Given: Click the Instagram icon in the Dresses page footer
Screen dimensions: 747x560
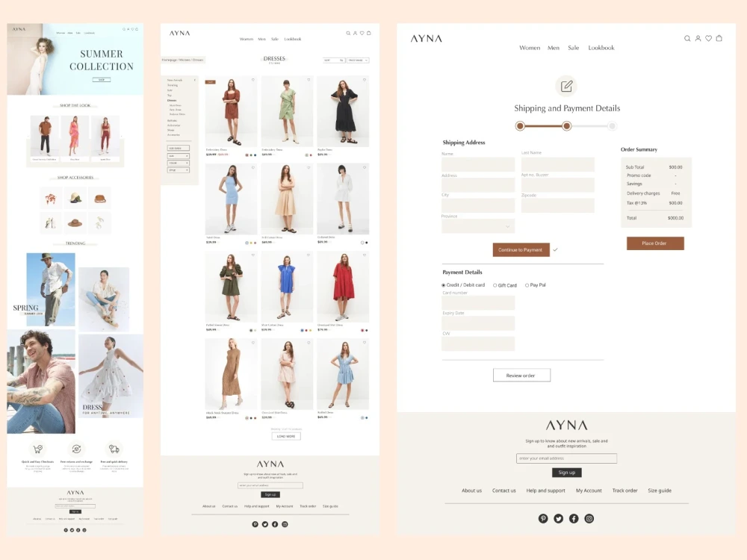Looking at the screenshot, I should pyautogui.click(x=285, y=524).
